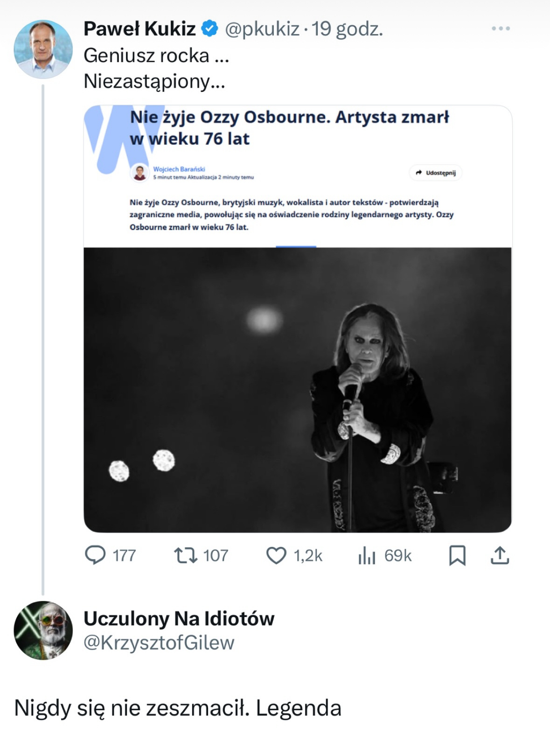The height and width of the screenshot is (756, 550).
Task: Click the blue verified badge
Action: (209, 28)
